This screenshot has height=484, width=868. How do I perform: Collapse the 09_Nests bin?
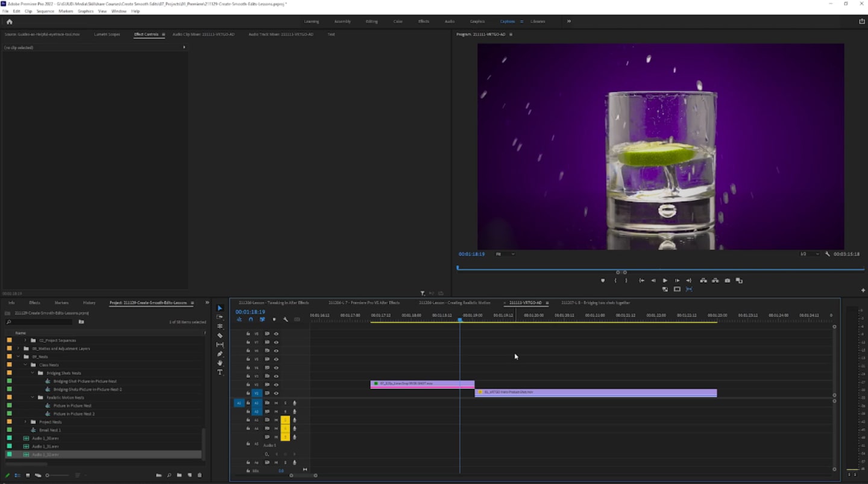[x=19, y=356]
